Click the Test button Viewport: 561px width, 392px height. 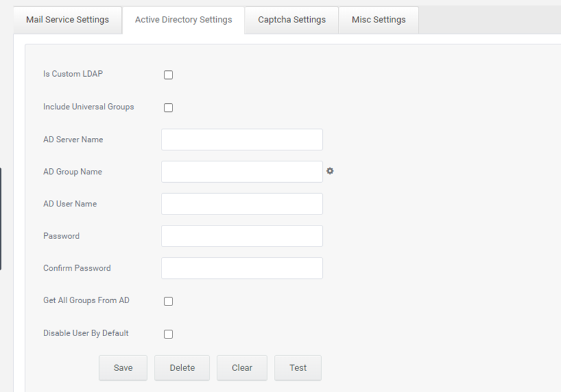(x=298, y=368)
